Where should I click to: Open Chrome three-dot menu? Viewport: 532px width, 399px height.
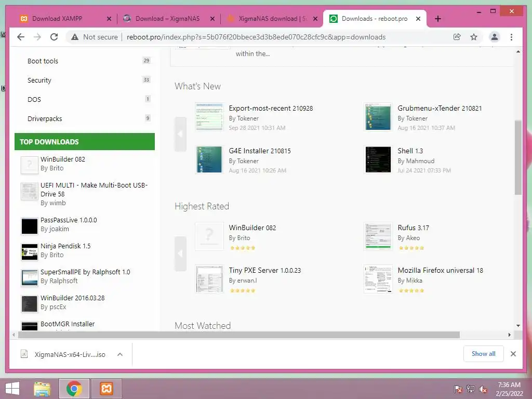(511, 37)
